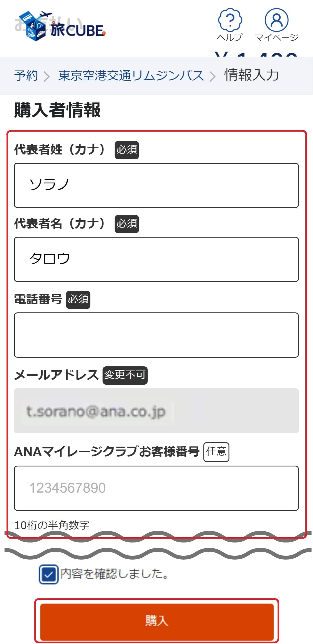Focus the 代表者姓（カナ） field with ソラノ
This screenshot has width=313, height=644.
[x=156, y=185]
